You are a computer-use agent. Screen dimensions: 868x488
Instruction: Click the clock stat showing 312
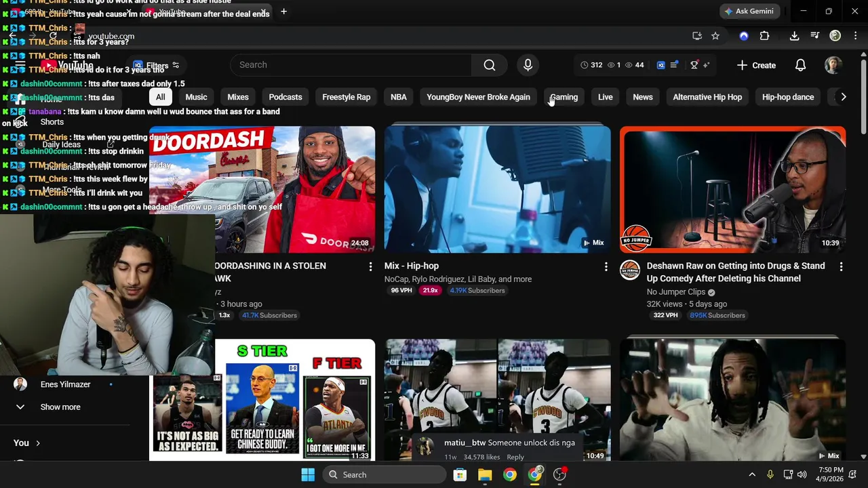click(591, 65)
